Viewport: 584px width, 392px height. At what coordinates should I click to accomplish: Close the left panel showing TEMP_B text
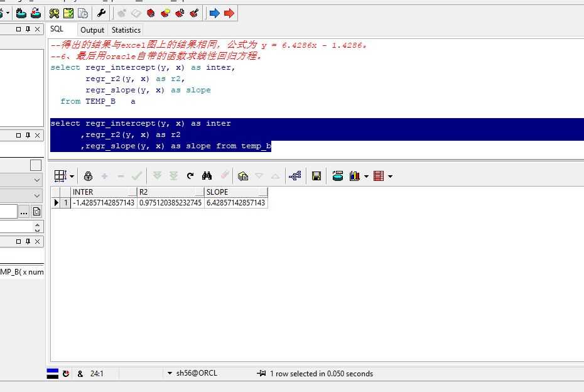coord(37,241)
